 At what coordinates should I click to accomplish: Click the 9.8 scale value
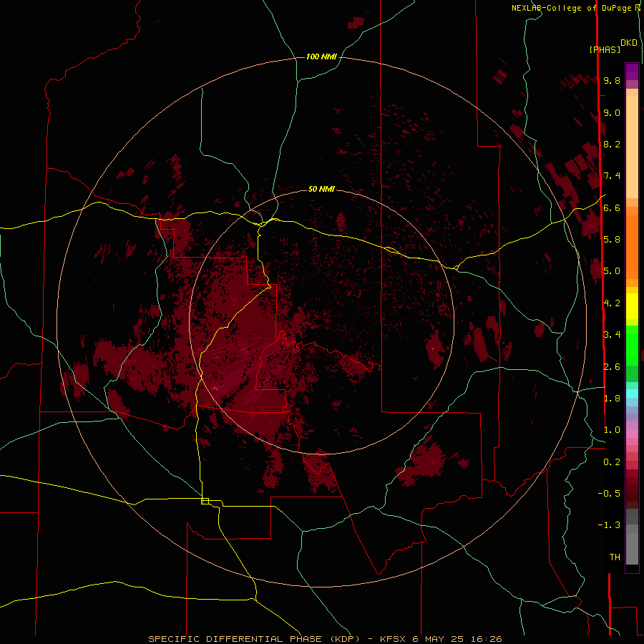612,80
